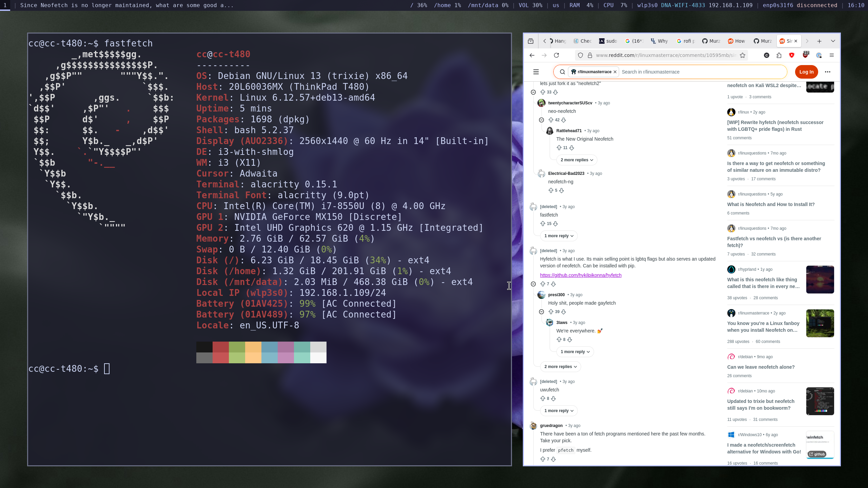The width and height of the screenshot is (868, 488).
Task: Bookmark page with star icon
Action: coord(743,55)
